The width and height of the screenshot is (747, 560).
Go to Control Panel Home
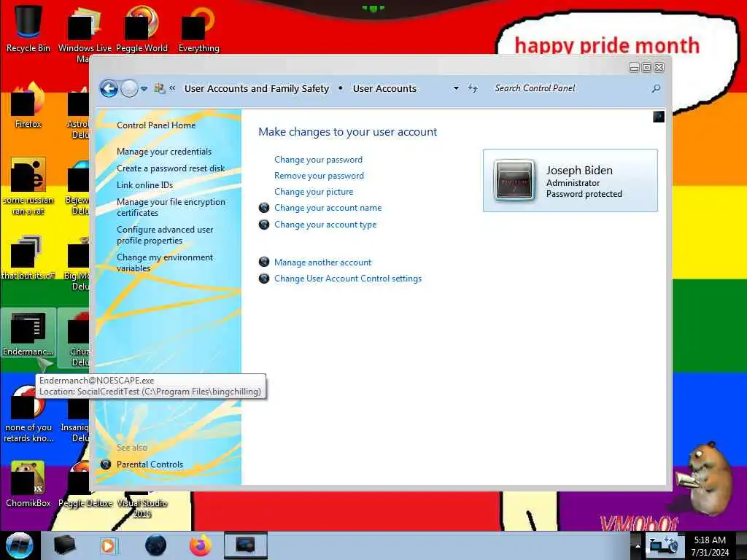[x=156, y=125]
